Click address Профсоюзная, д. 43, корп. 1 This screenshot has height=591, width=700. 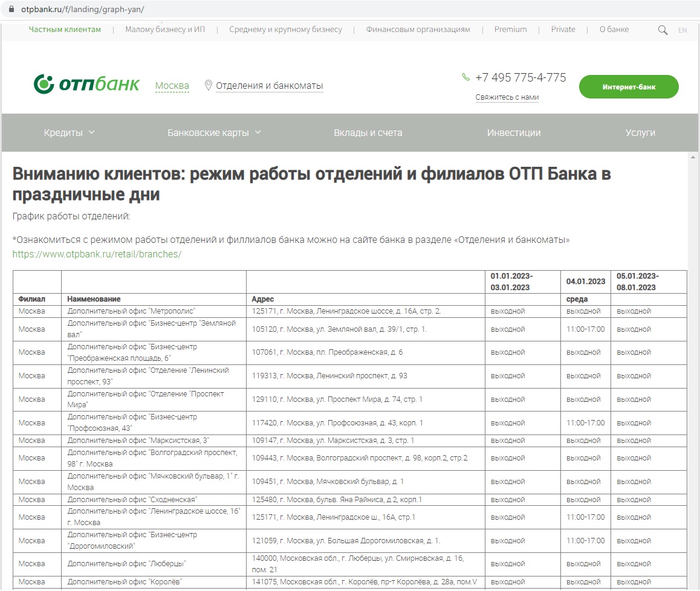[337, 423]
